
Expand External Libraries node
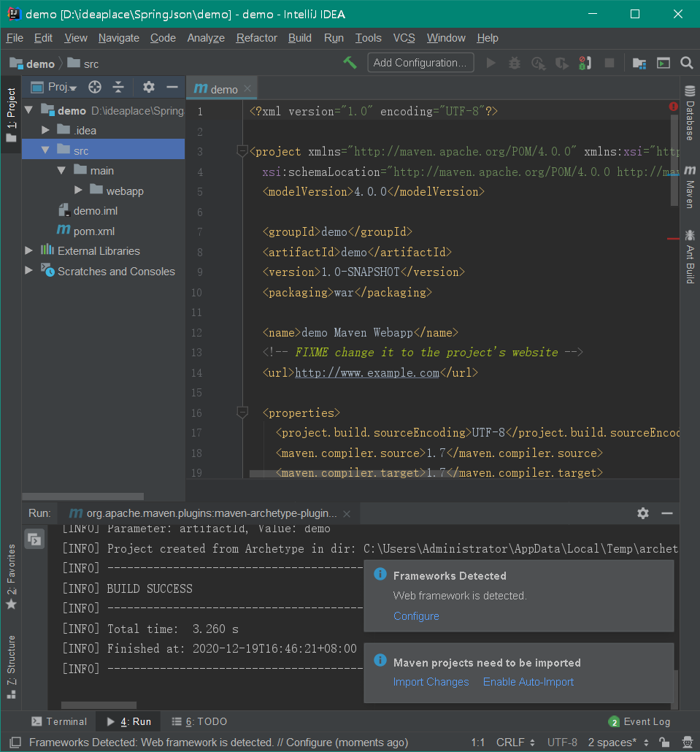28,250
